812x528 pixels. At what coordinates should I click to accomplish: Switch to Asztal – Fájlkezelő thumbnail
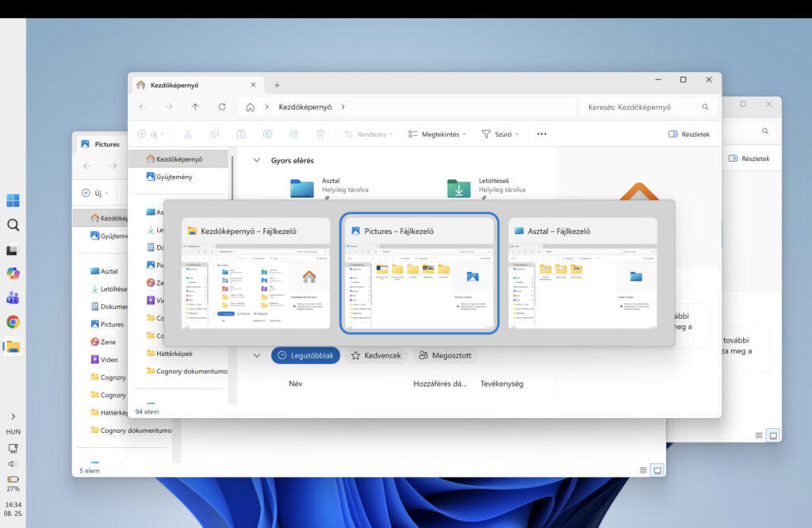tap(583, 273)
